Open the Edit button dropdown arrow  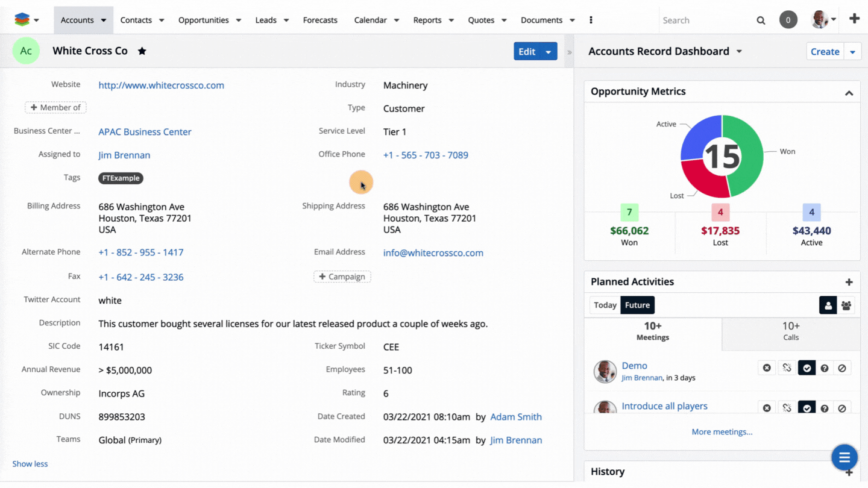coord(549,52)
